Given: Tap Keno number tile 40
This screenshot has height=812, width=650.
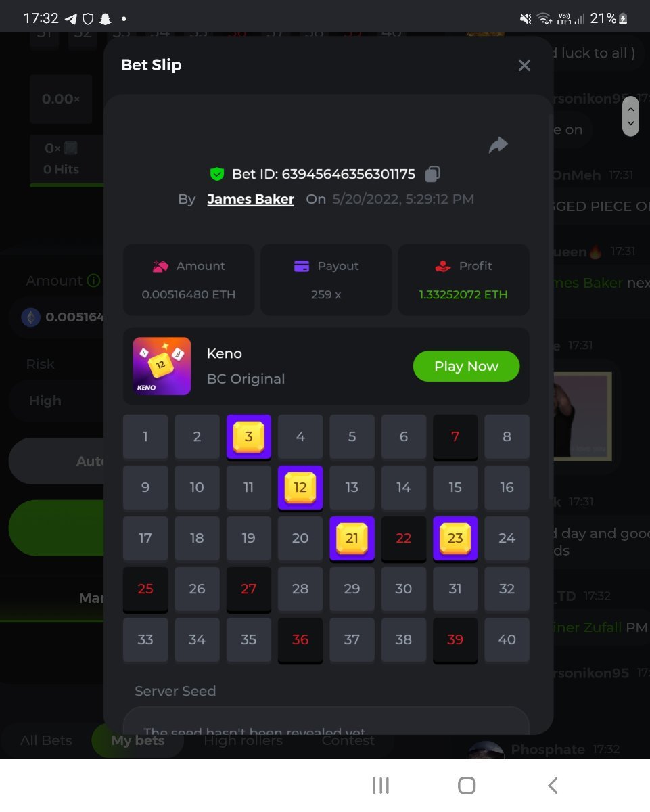Looking at the screenshot, I should point(507,639).
